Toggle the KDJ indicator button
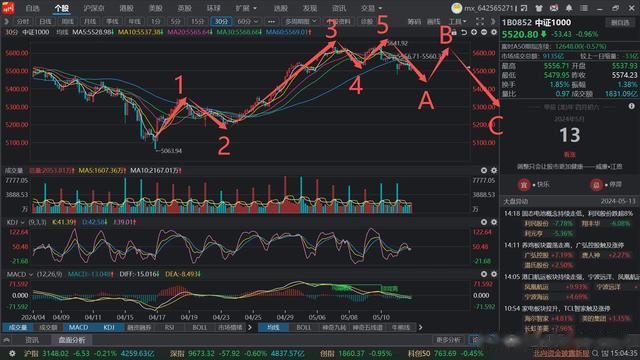 (109, 327)
